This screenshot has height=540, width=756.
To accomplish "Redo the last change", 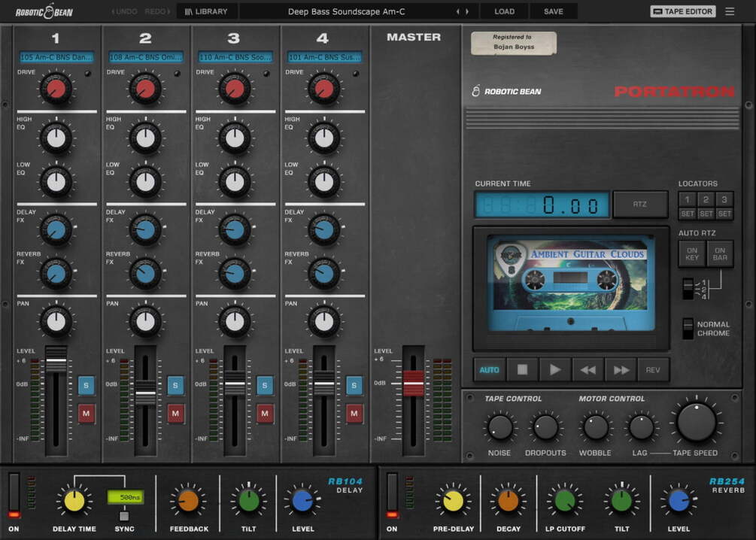I will coord(157,11).
